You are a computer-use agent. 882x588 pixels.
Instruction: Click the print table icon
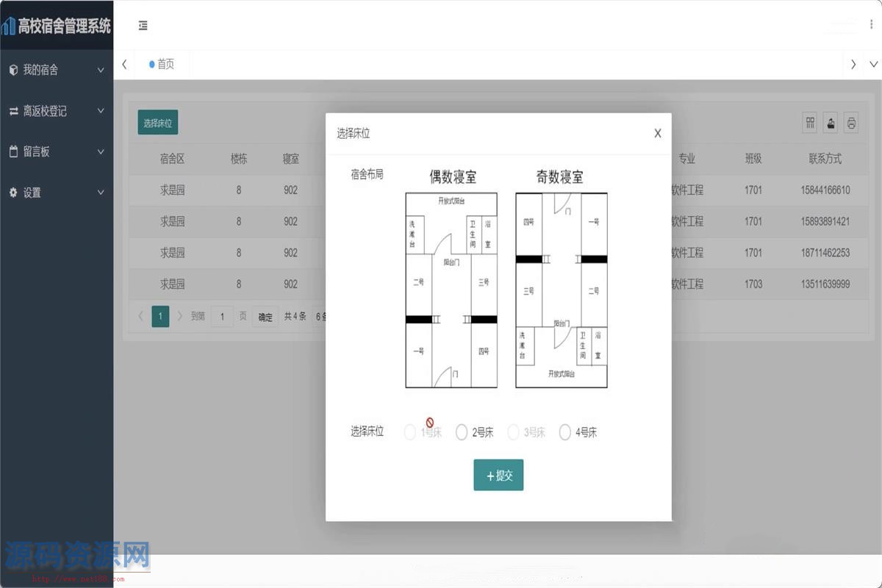(x=851, y=123)
